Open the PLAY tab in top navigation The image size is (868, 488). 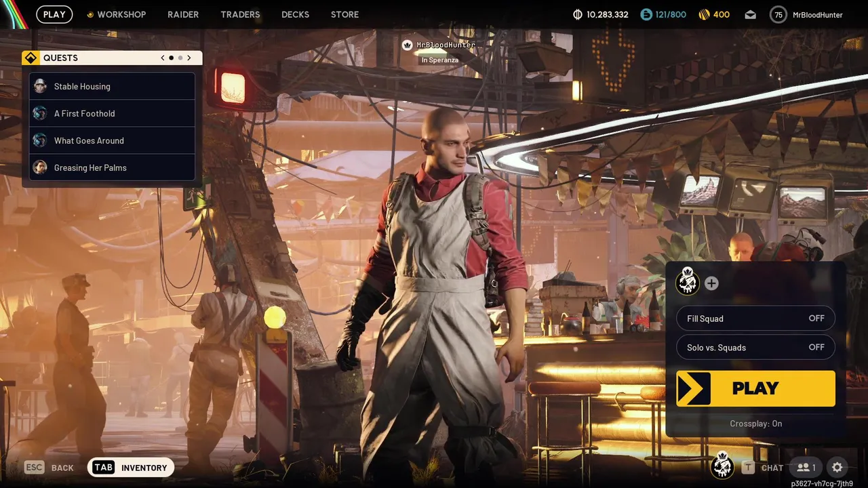[54, 14]
